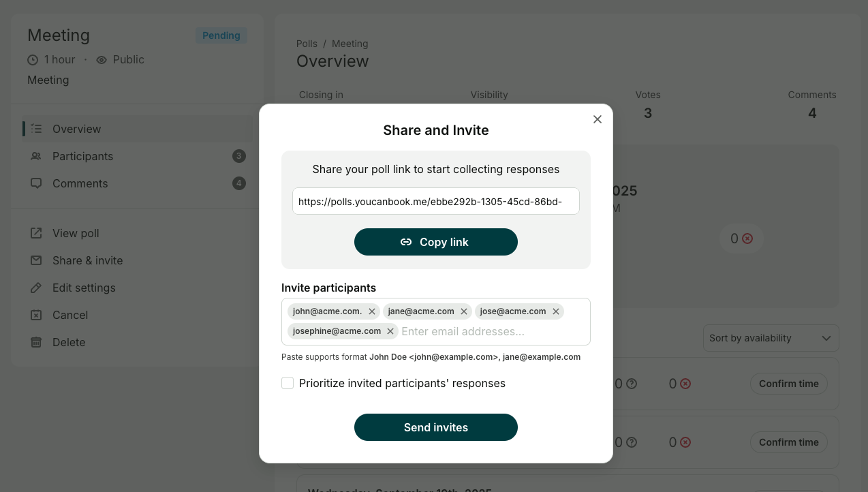The height and width of the screenshot is (492, 868).
Task: Remove jane@acme.com from invite list
Action: tap(464, 311)
